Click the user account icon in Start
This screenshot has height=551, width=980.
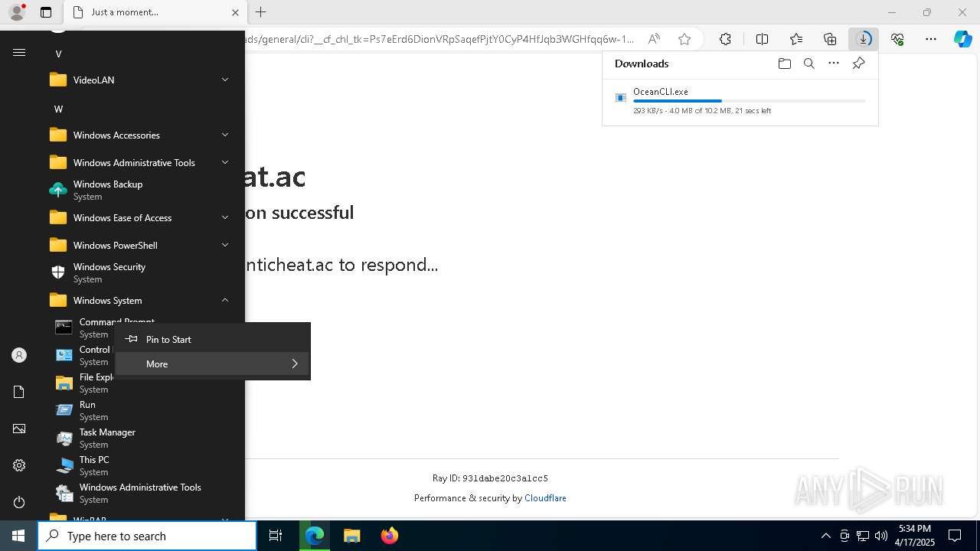pos(19,355)
